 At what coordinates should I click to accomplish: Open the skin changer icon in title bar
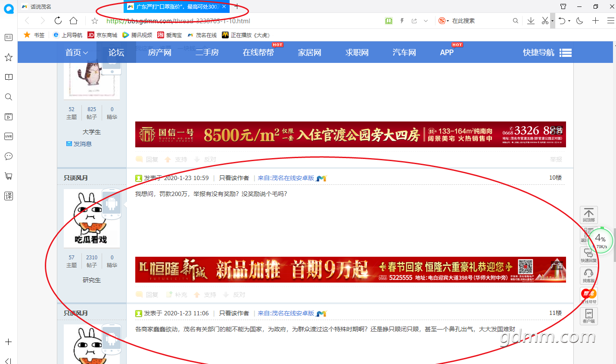tap(563, 6)
